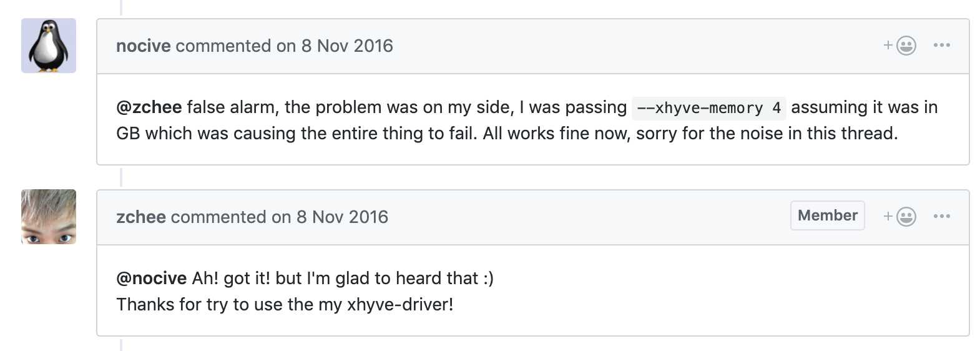This screenshot has height=351, width=980.
Task: Click the Member badge on zchee's comment
Action: [x=827, y=215]
